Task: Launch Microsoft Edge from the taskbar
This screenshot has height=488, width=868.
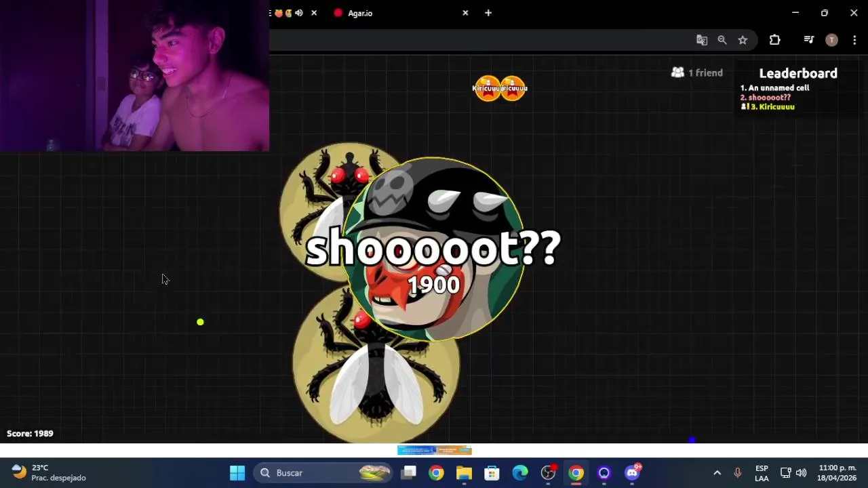Action: pos(520,472)
